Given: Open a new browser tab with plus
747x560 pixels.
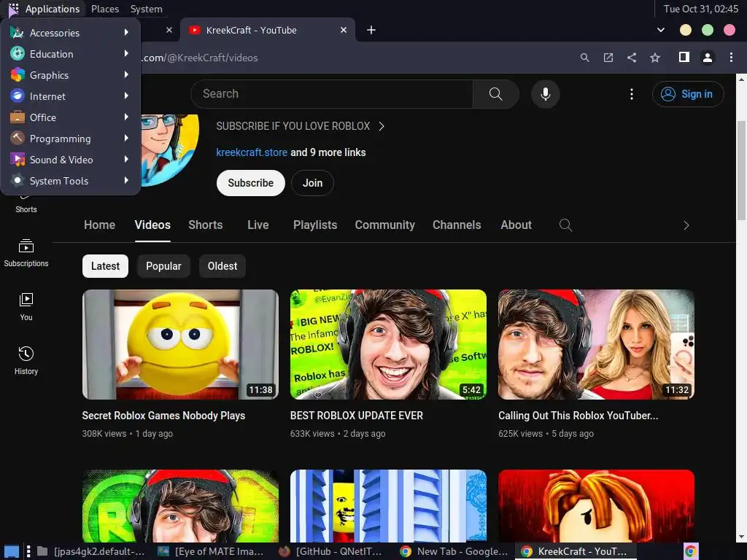Looking at the screenshot, I should tap(371, 30).
